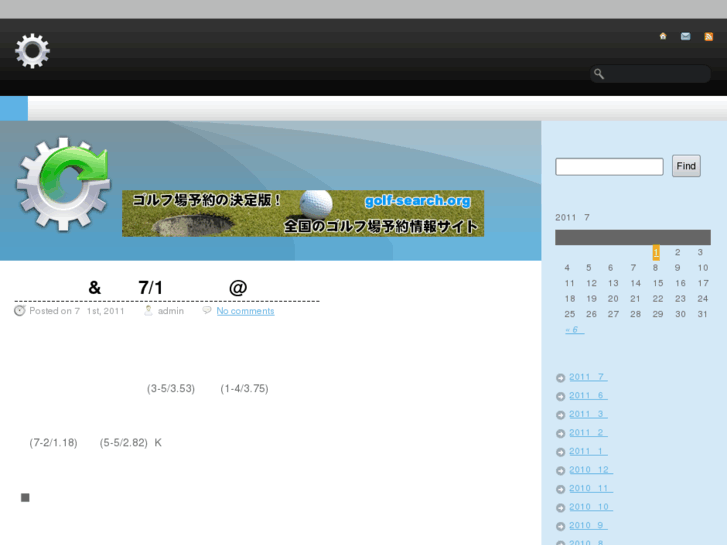The width and height of the screenshot is (727, 545).
Task: Click the text (7-2/1.18)
Action: (x=53, y=443)
